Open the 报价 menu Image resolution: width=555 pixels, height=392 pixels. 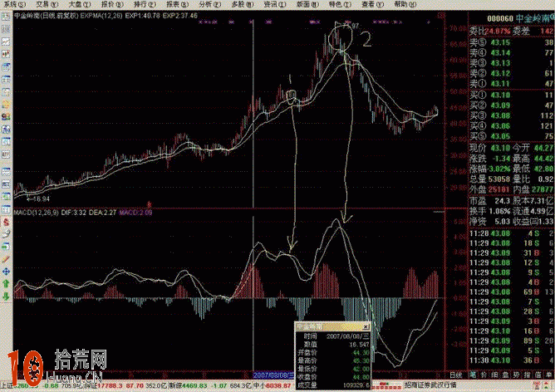(112, 4)
